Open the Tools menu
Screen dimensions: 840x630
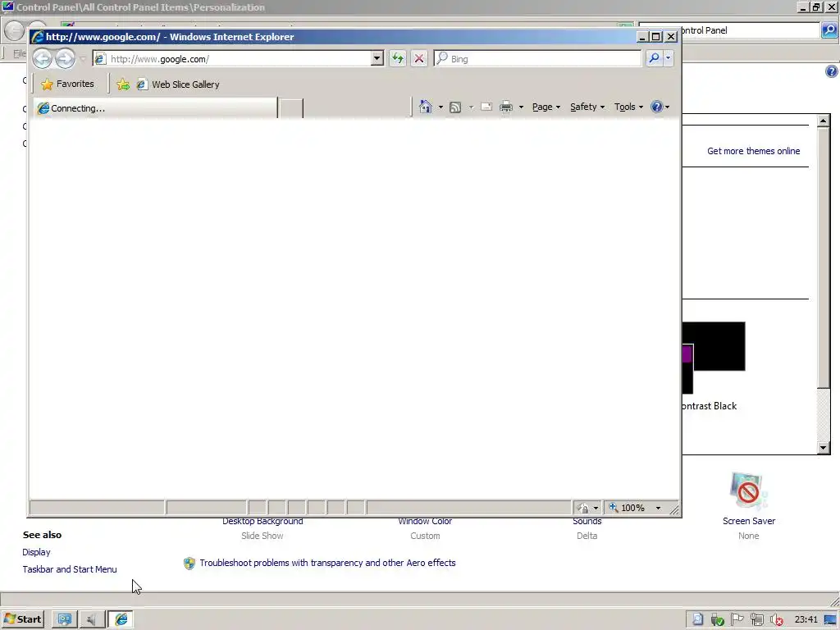tap(628, 107)
